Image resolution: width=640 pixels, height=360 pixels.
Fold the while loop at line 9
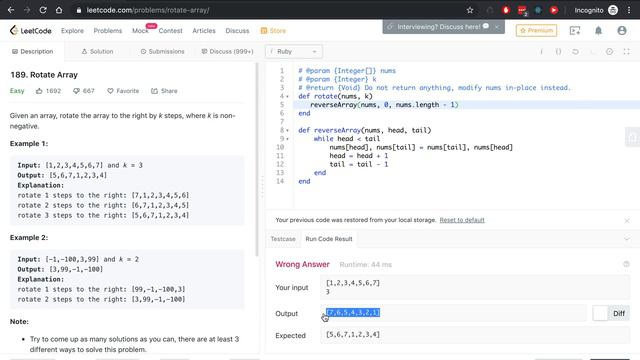[x=287, y=139]
